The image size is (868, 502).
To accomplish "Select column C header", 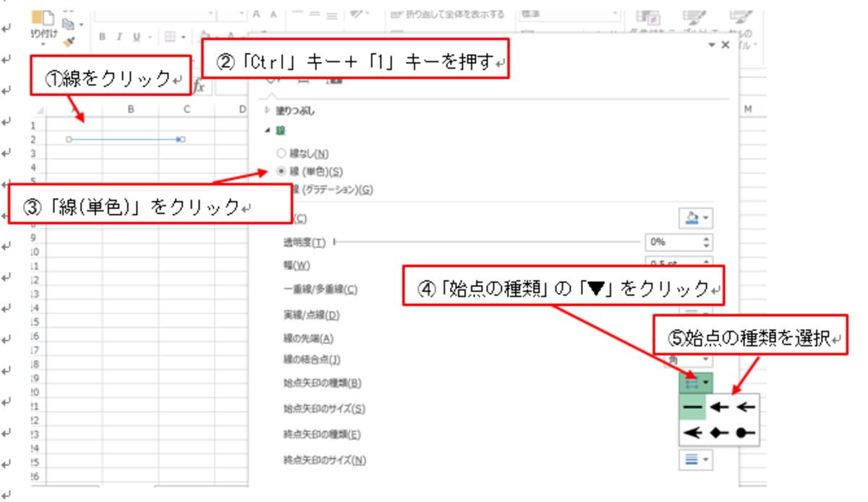I will pyautogui.click(x=187, y=109).
